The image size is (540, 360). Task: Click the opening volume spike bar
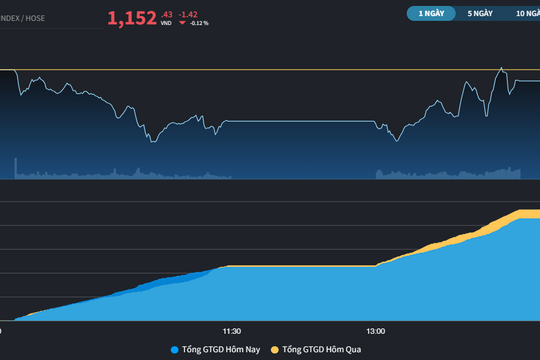point(15,168)
